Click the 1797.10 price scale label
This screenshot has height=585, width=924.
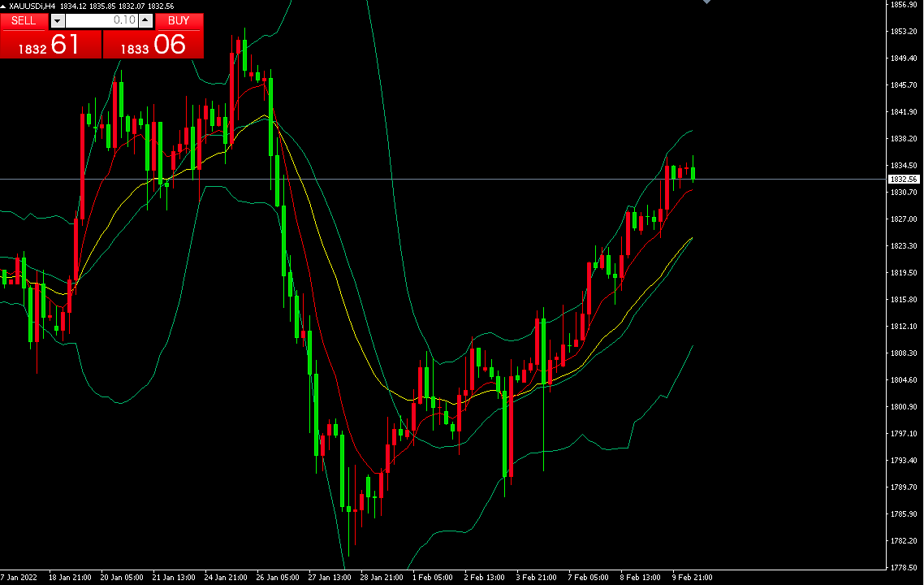[x=904, y=433]
